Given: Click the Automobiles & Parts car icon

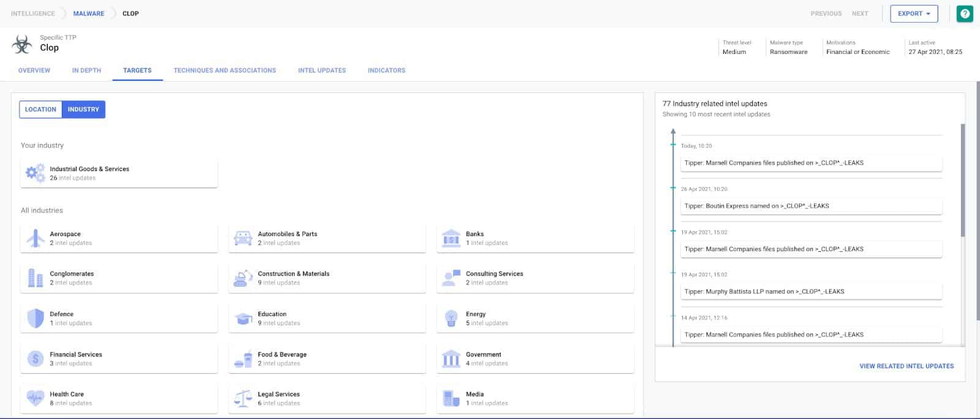Looking at the screenshot, I should tap(243, 238).
